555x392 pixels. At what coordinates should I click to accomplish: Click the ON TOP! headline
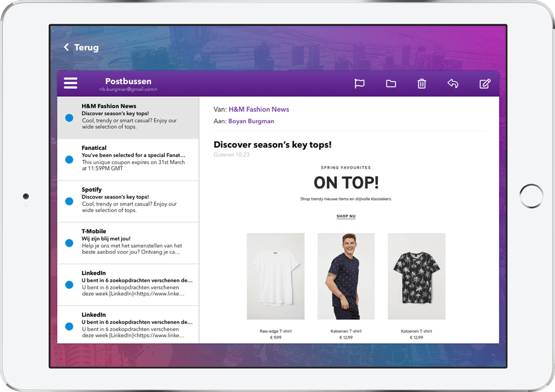346,183
